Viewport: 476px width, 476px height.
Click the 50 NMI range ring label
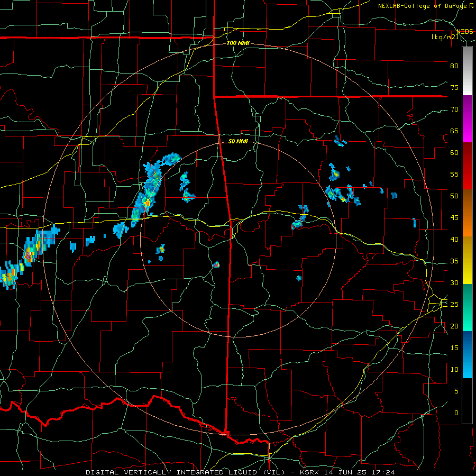pos(238,141)
